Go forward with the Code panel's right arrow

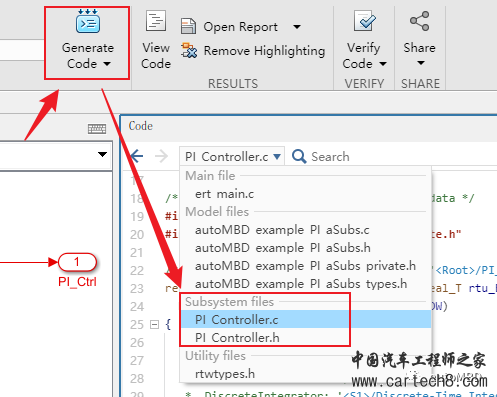coord(162,156)
